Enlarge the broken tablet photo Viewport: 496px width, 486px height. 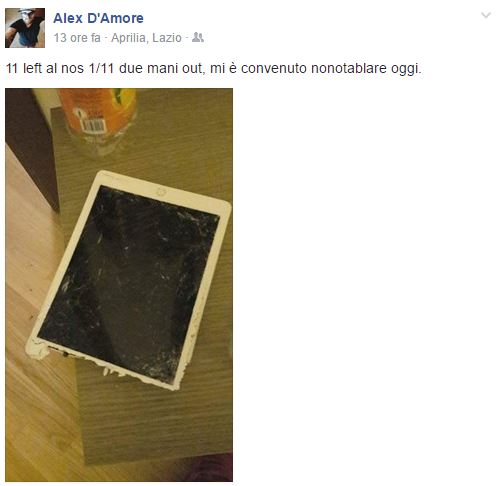coord(119,285)
